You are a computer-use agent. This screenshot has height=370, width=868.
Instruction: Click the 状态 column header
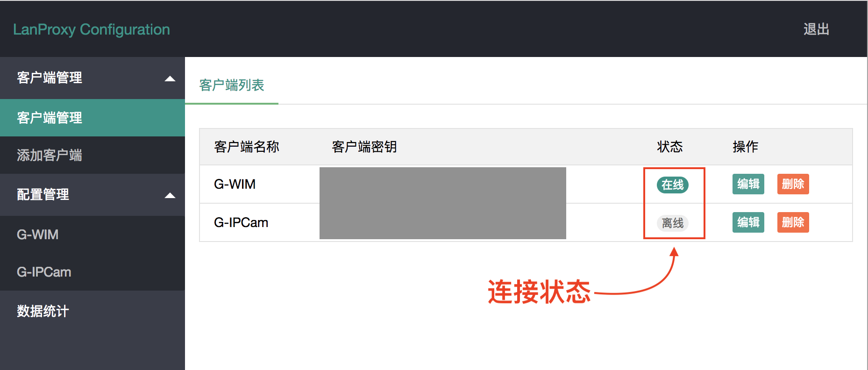[669, 147]
